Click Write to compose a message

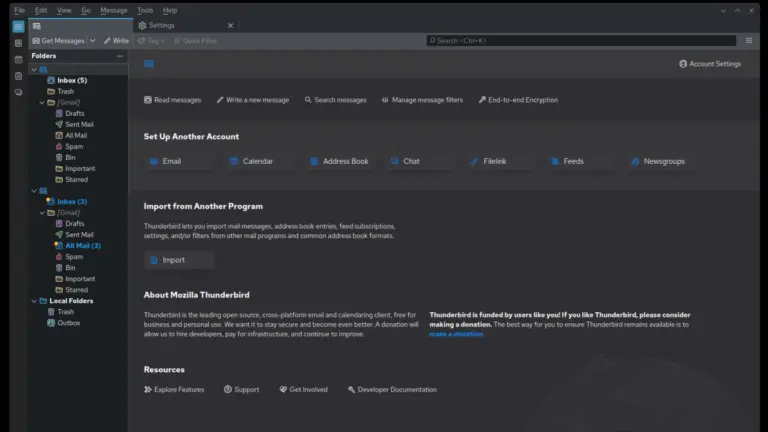point(116,41)
